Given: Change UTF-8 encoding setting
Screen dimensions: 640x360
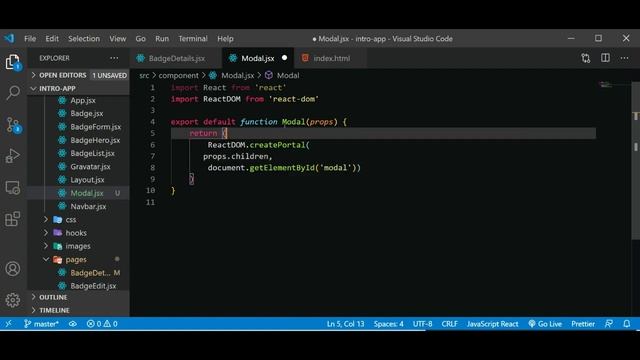Looking at the screenshot, I should click(x=422, y=324).
